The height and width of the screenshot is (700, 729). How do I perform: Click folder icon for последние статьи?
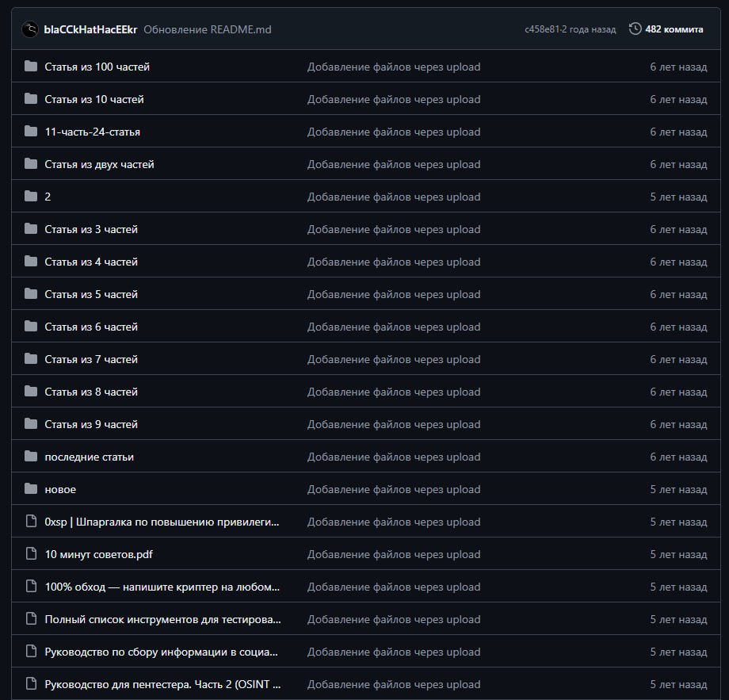pos(31,457)
